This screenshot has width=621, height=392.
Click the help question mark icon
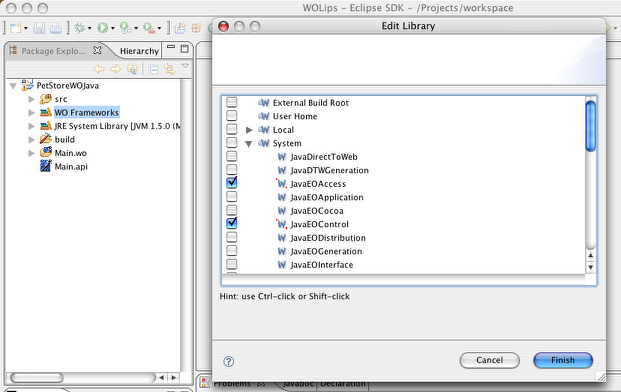(x=229, y=361)
